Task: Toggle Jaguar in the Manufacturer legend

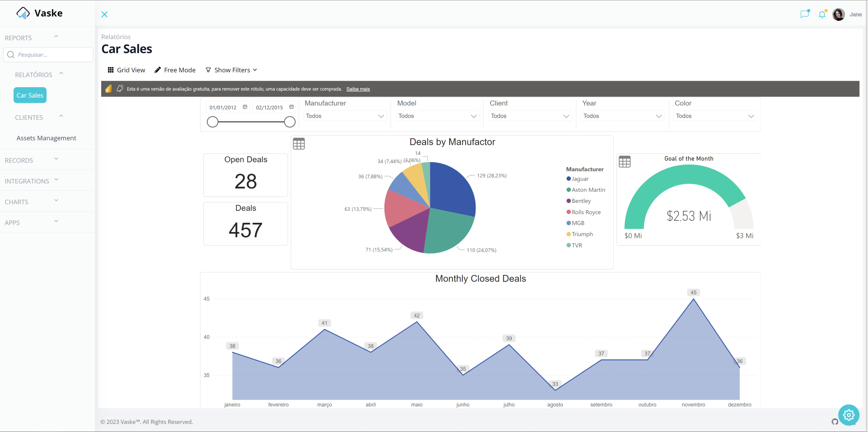Action: 580,179
